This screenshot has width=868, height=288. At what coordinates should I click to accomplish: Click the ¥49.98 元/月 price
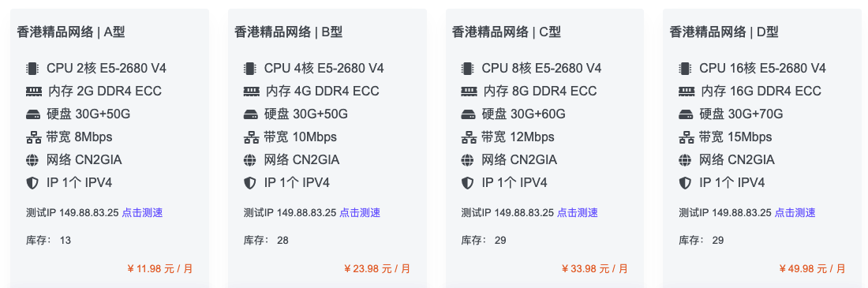pos(813,269)
